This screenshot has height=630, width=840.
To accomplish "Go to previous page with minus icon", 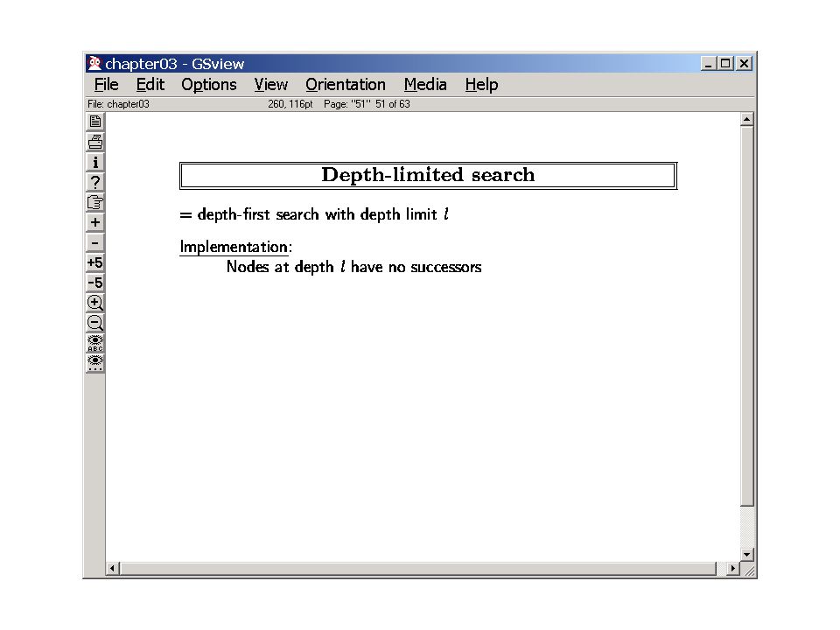I will click(95, 242).
